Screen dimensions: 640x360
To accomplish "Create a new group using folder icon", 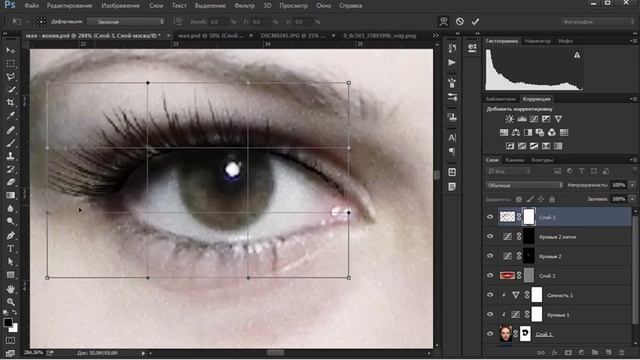I will [x=595, y=352].
